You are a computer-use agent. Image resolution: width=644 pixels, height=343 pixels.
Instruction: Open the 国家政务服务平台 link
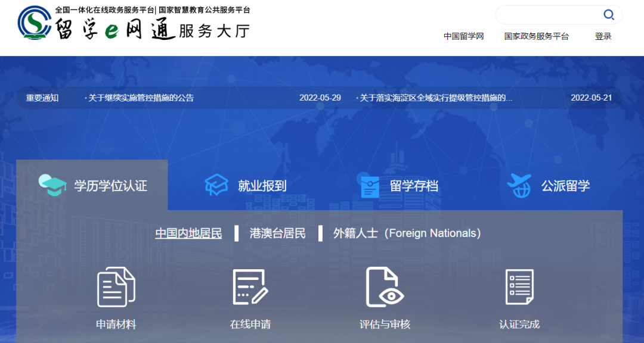(x=537, y=36)
